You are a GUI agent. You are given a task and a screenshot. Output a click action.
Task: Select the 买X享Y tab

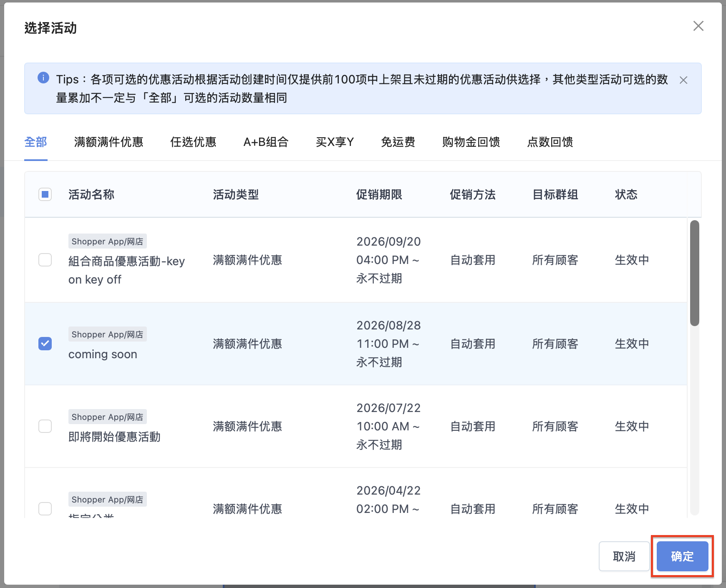click(x=335, y=142)
